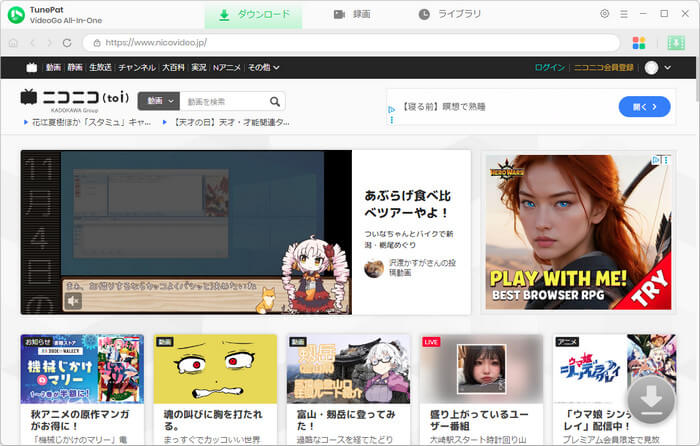Open the ライブラリ tab
This screenshot has width=700, height=446.
click(x=449, y=15)
